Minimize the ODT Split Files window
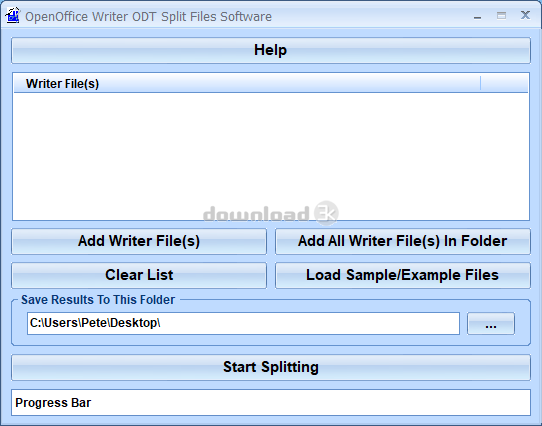The height and width of the screenshot is (426, 542). 477,16
